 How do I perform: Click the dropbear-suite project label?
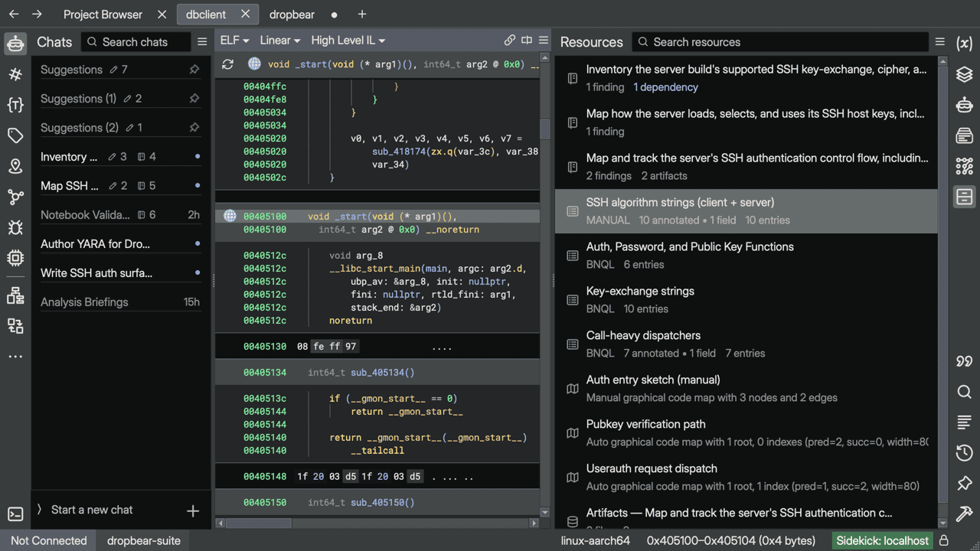pos(143,540)
